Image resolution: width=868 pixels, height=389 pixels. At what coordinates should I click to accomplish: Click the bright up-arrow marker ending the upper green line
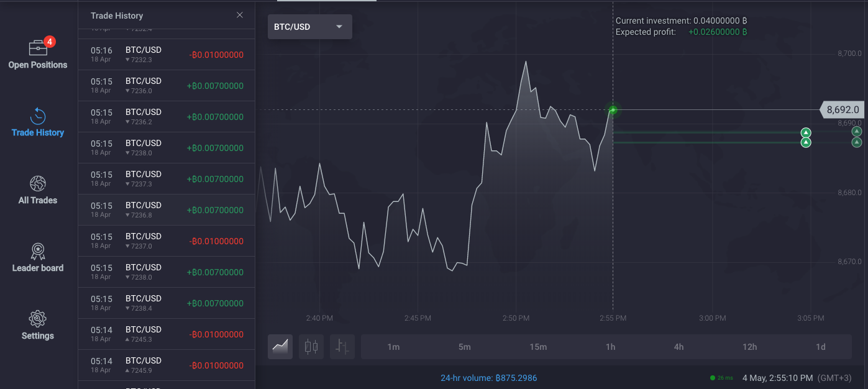[806, 132]
